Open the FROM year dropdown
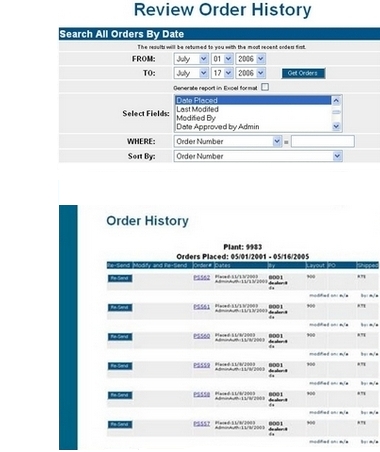This screenshot has height=452, width=380. 250,59
